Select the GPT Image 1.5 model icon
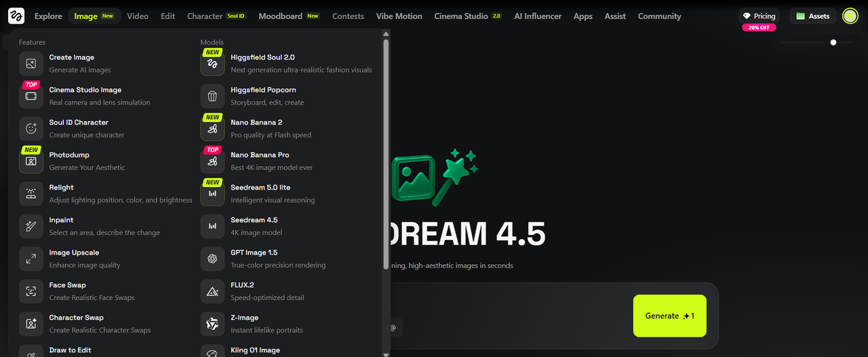 212,259
